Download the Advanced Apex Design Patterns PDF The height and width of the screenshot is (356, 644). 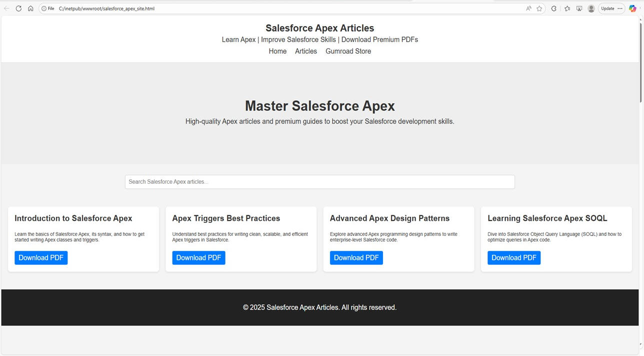coord(356,257)
